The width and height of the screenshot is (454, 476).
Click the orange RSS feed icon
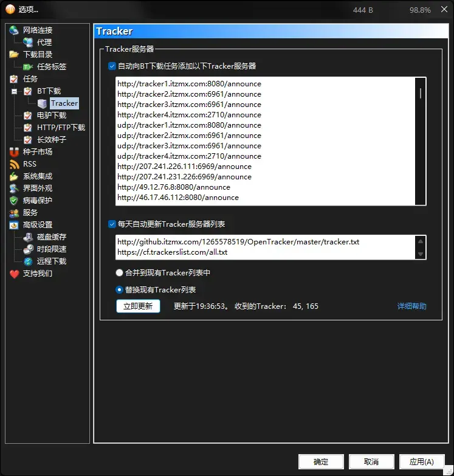pyautogui.click(x=14, y=164)
